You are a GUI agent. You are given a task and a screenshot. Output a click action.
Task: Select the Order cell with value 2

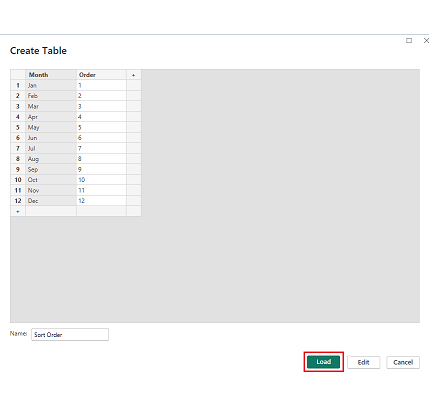tap(101, 96)
